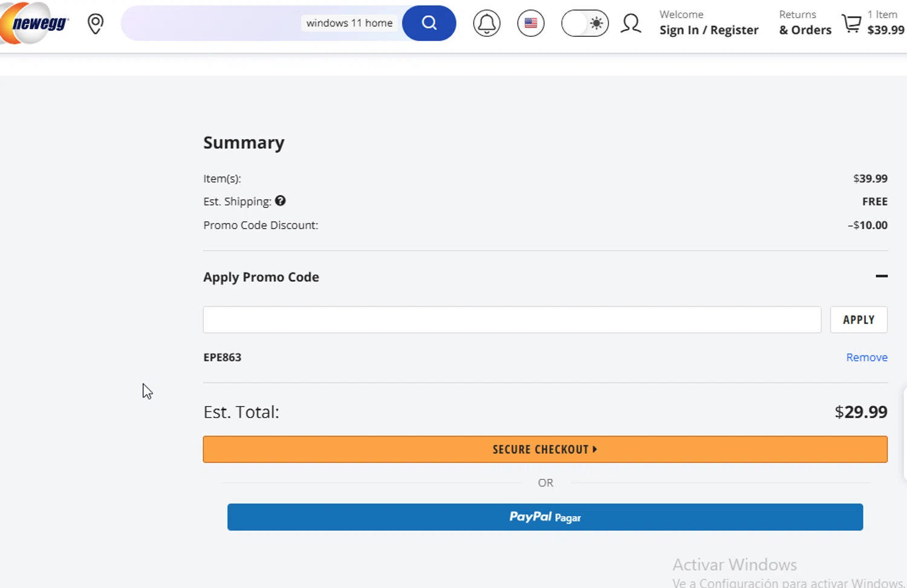Open Sign In / Register
Viewport: 907px width, 588px height.
[x=709, y=30]
